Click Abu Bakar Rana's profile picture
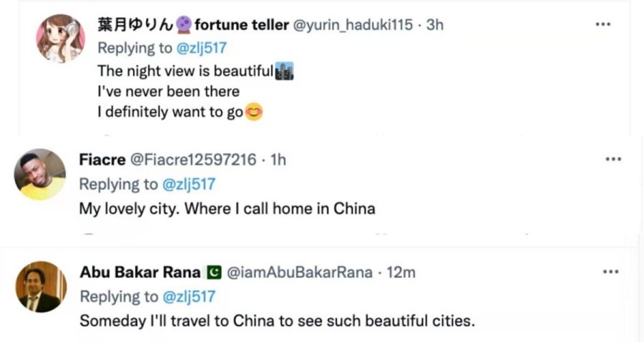The width and height of the screenshot is (644, 342). tap(41, 286)
